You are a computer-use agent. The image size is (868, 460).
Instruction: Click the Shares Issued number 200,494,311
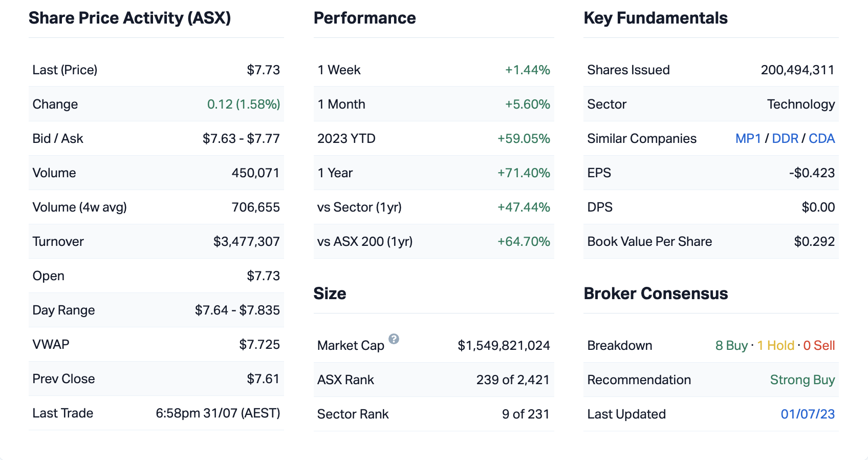pyautogui.click(x=797, y=70)
